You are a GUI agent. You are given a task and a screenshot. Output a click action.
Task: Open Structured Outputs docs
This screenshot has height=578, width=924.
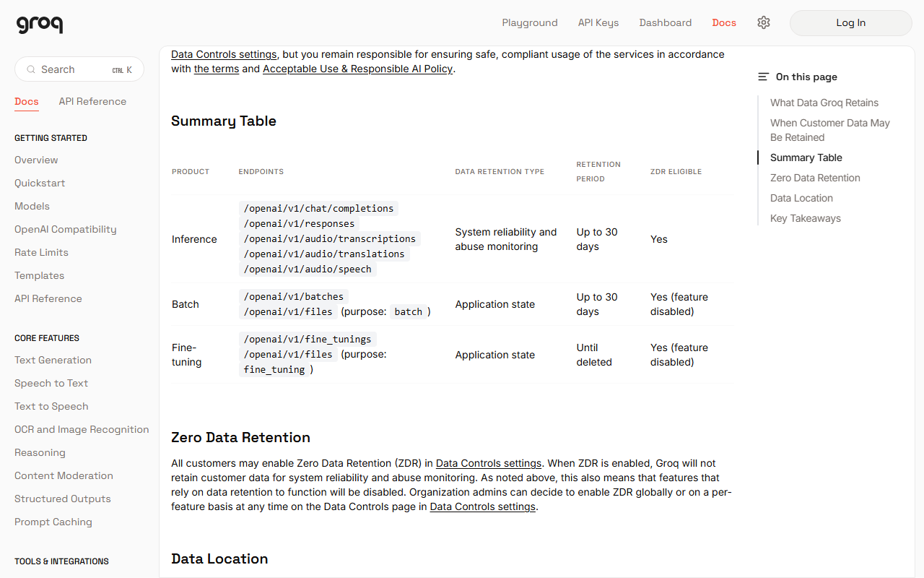(63, 499)
